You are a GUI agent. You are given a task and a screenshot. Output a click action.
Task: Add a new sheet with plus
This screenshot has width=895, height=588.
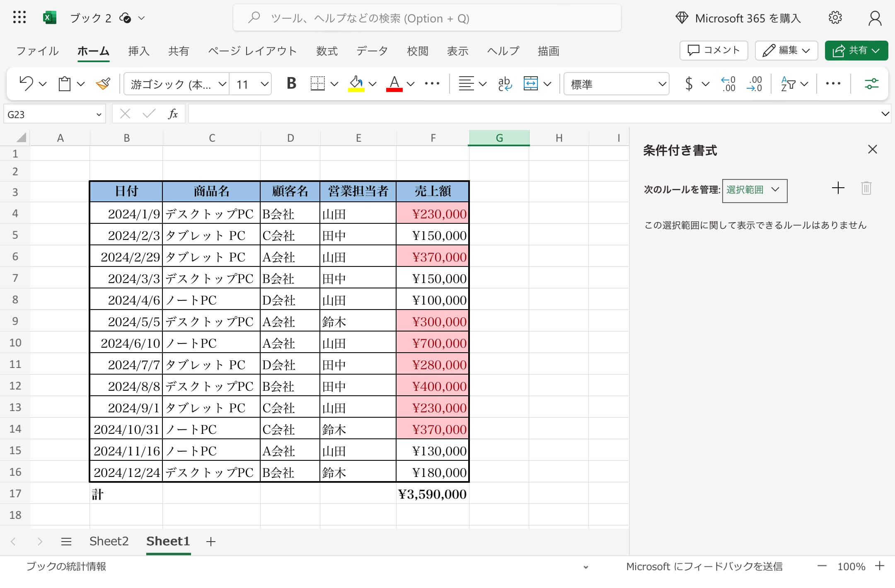coord(210,541)
